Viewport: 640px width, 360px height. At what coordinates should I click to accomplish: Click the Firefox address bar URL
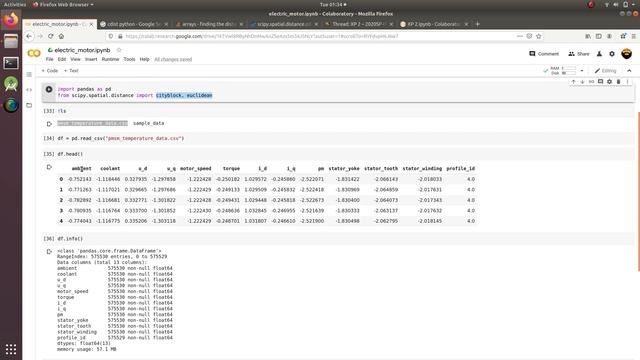tap(261, 36)
